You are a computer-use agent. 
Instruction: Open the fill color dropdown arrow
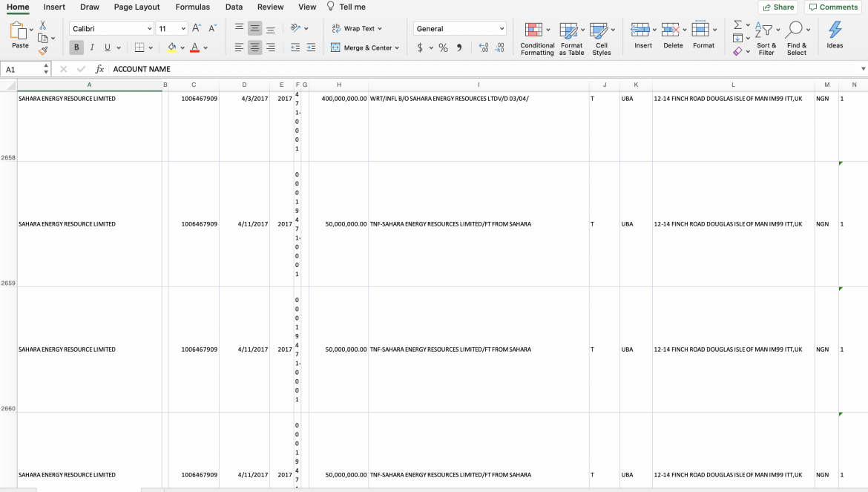pyautogui.click(x=183, y=48)
